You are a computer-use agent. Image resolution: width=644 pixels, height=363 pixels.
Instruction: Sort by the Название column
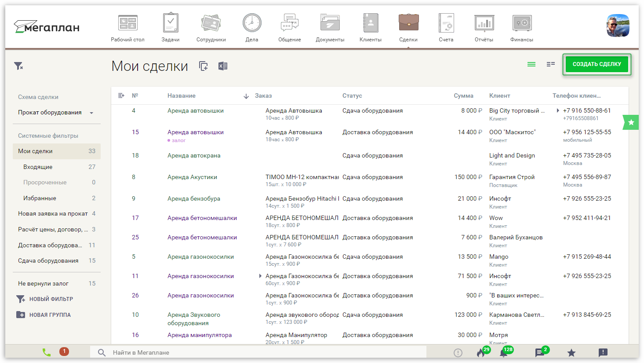coord(182,95)
